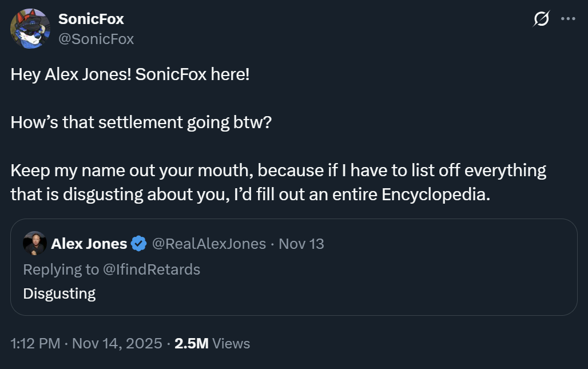Click the 1:12 PM post time

(x=35, y=343)
